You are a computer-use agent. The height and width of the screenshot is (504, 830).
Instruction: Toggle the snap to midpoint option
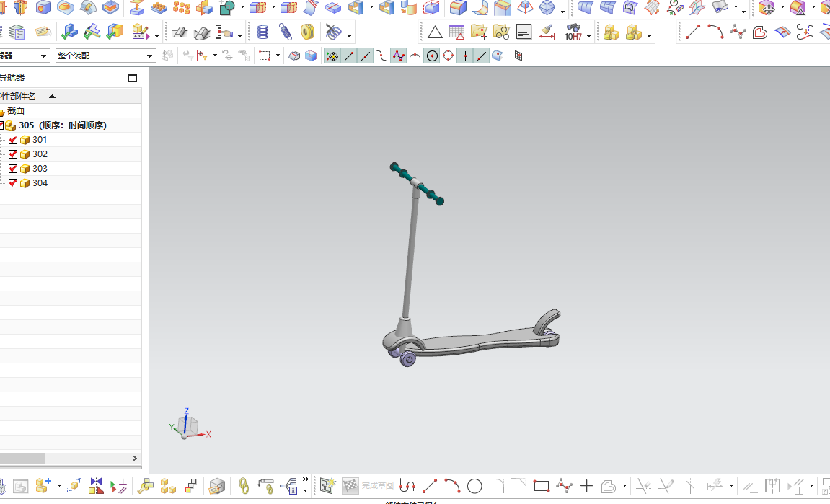pyautogui.click(x=365, y=56)
